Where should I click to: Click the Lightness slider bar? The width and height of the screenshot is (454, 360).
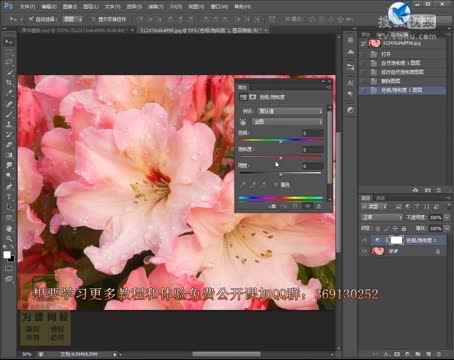tap(280, 173)
